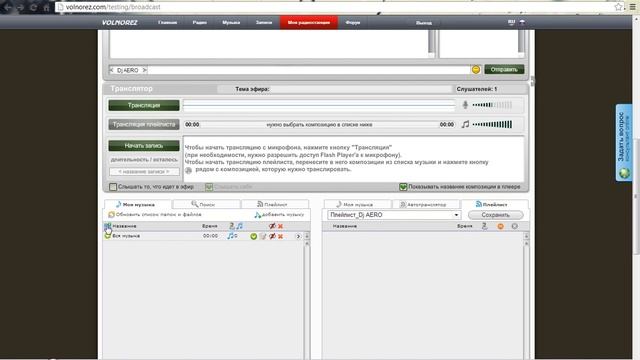Switch to left panel Плейлист tab
This screenshot has width=640, height=360.
(275, 204)
